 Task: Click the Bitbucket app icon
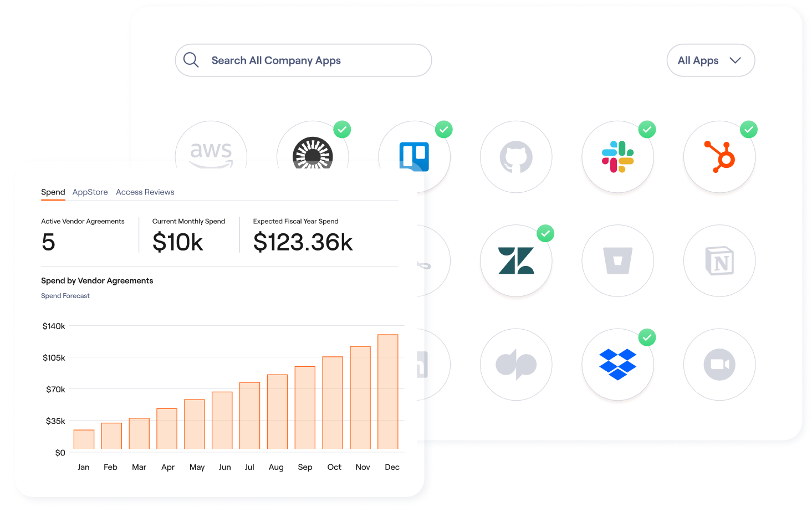(617, 260)
